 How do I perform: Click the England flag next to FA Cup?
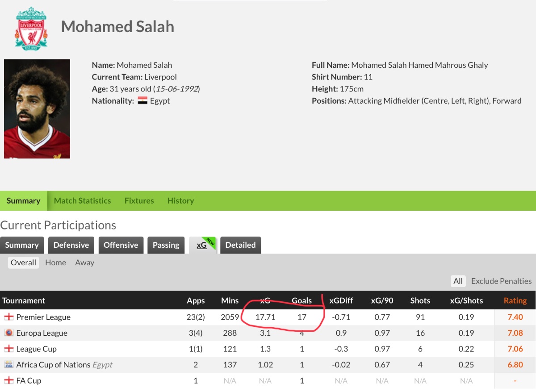(x=8, y=380)
